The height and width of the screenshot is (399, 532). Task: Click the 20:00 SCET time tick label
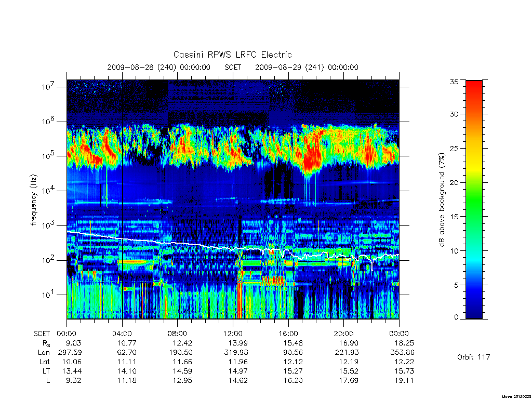coord(343,334)
